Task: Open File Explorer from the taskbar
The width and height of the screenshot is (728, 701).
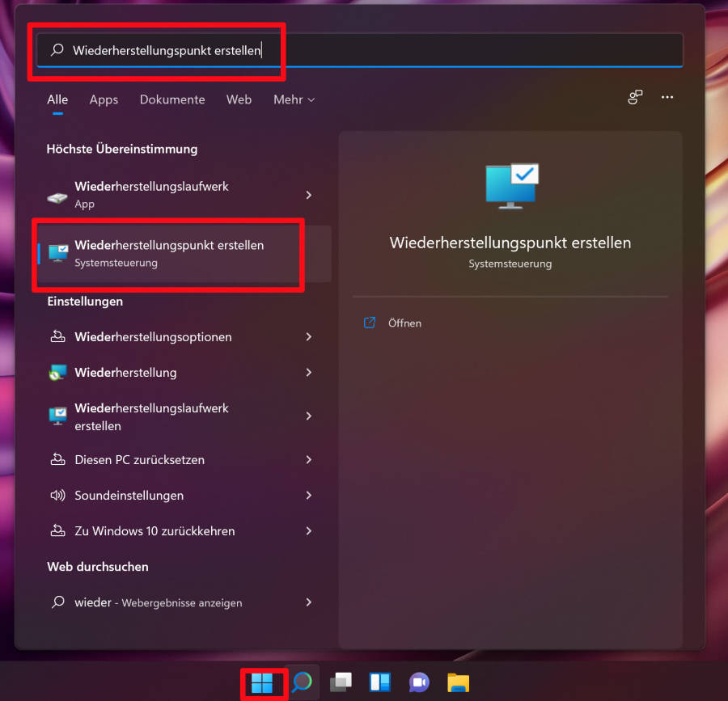Action: tap(459, 682)
